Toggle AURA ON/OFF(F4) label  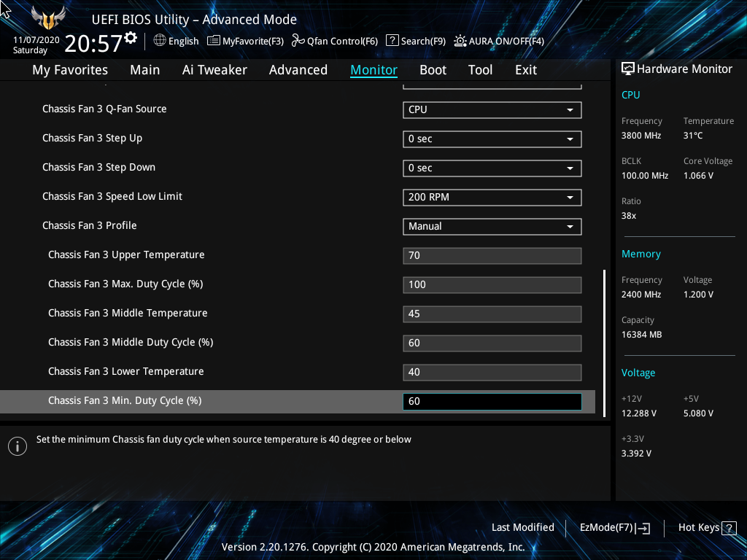pyautogui.click(x=506, y=42)
